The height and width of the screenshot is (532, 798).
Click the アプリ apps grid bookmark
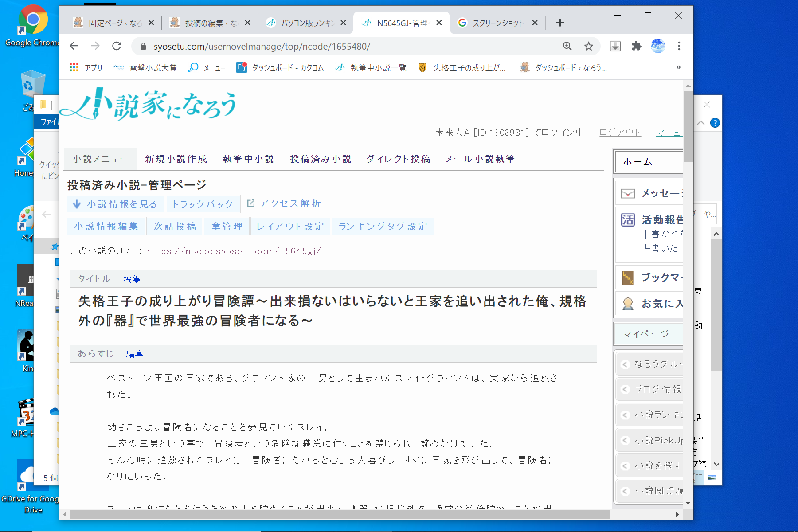[86, 67]
